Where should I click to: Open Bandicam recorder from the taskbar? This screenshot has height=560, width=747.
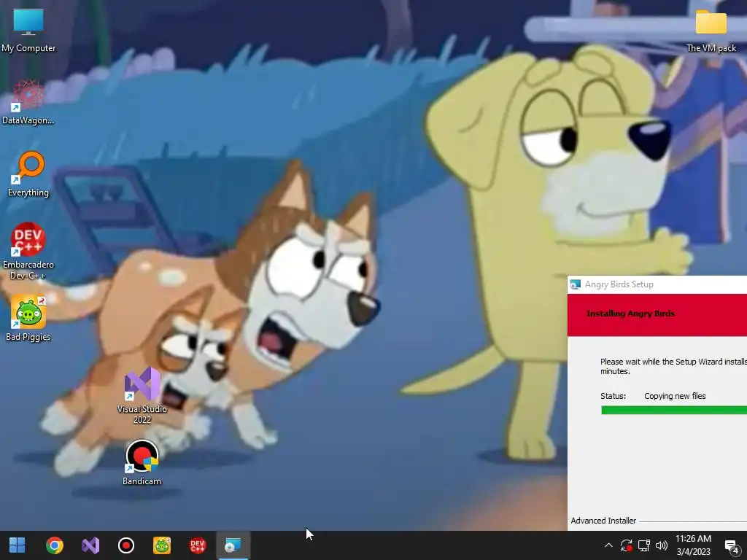[x=125, y=545]
